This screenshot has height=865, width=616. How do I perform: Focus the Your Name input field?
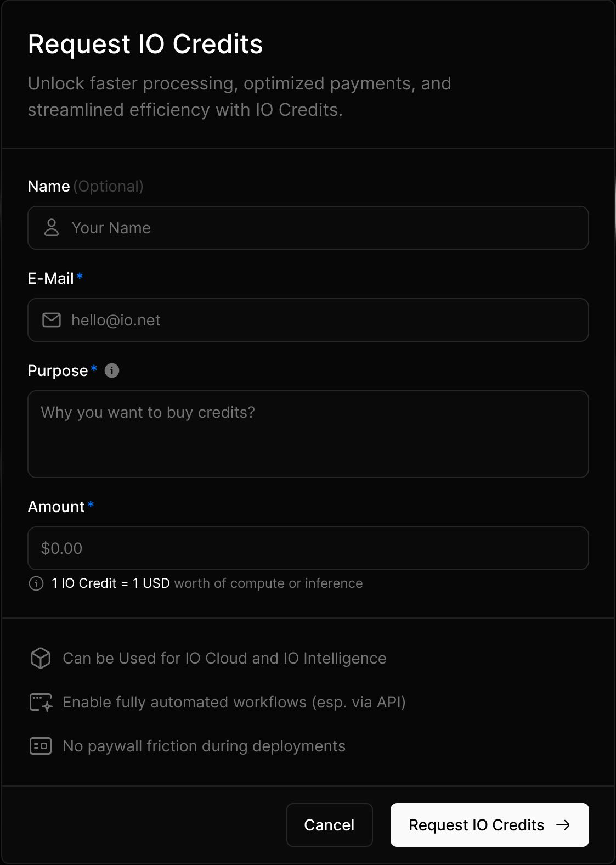tap(308, 228)
